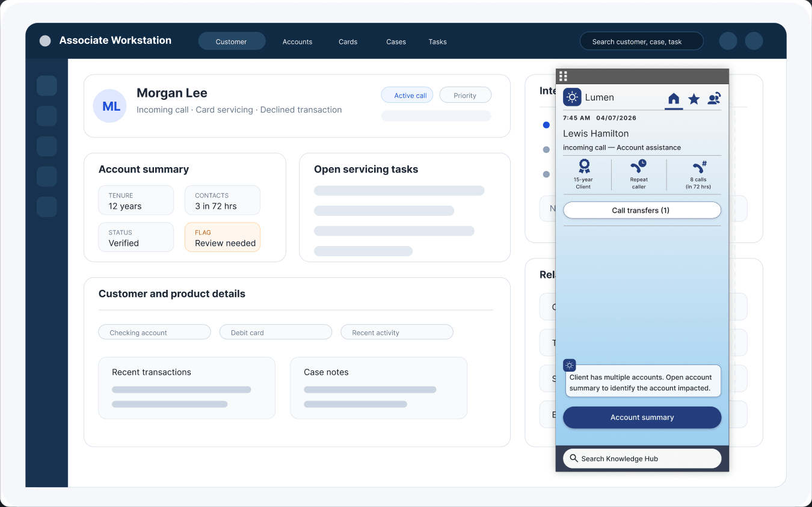
Task: Click the ML avatar for Morgan Lee
Action: tap(110, 106)
